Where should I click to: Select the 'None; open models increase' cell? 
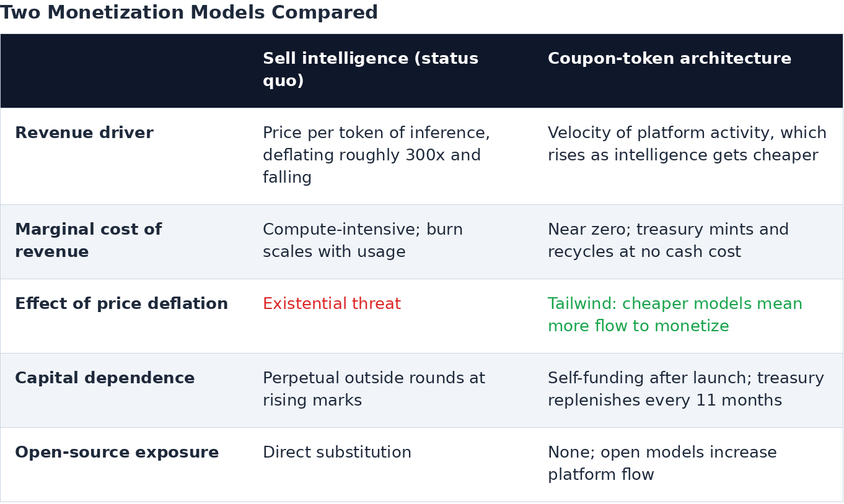pyautogui.click(x=688, y=464)
